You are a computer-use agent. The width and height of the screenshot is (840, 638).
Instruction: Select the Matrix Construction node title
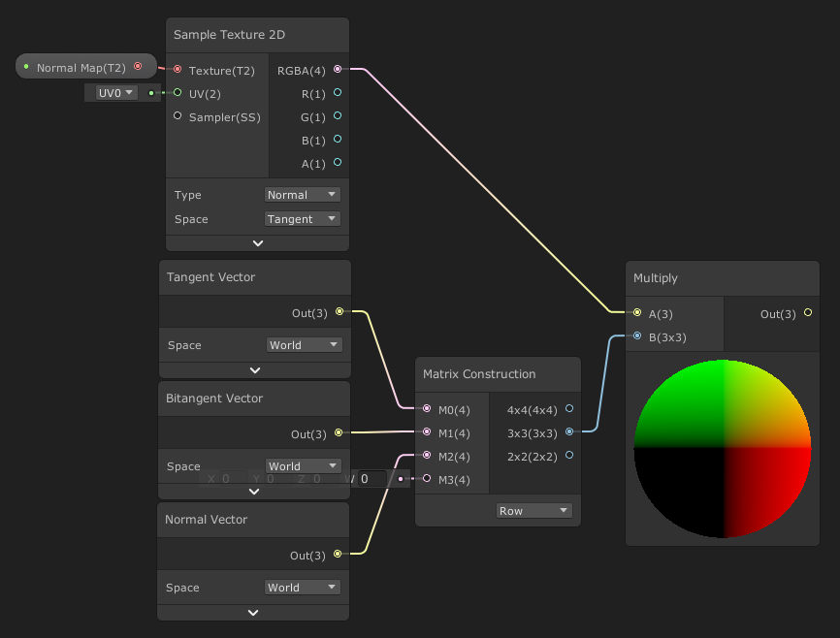(479, 374)
